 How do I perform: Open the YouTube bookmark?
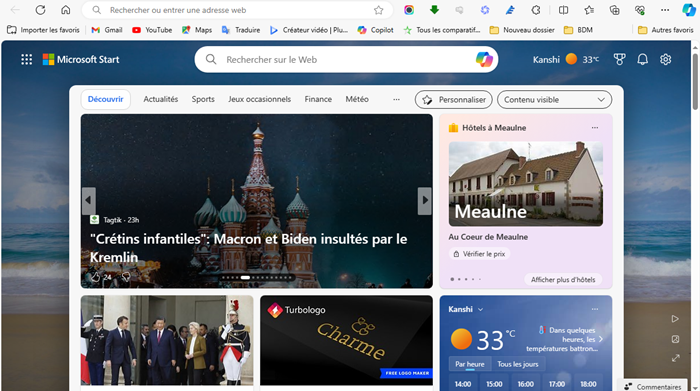coord(152,30)
